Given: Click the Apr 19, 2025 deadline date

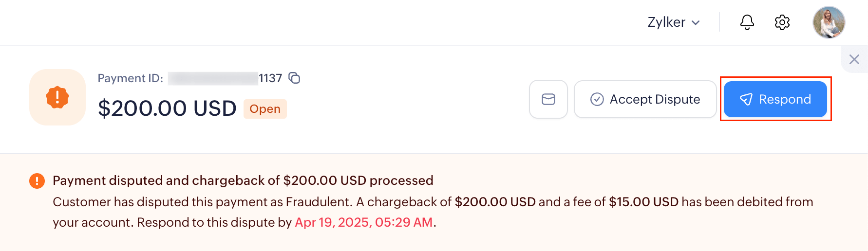Looking at the screenshot, I should click(x=363, y=222).
